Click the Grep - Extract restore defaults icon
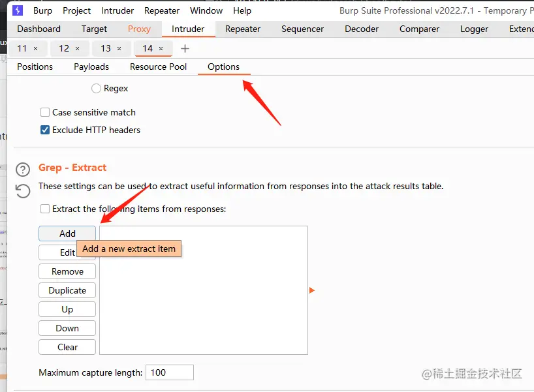This screenshot has height=392, width=534. click(x=23, y=191)
